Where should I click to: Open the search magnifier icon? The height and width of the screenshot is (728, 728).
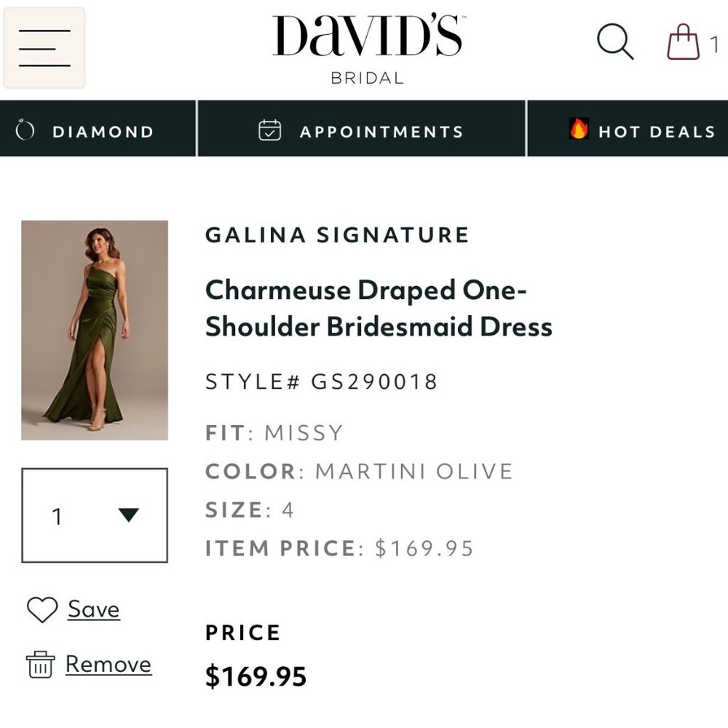(x=615, y=41)
